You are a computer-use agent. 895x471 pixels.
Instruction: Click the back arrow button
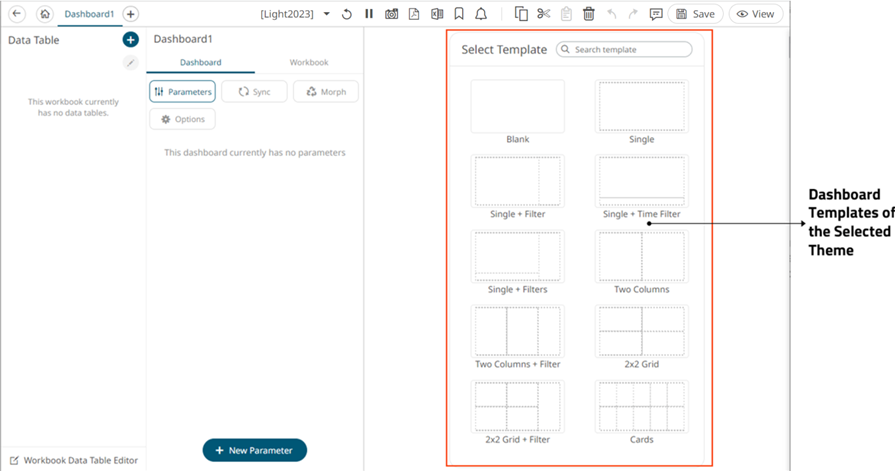pos(17,14)
